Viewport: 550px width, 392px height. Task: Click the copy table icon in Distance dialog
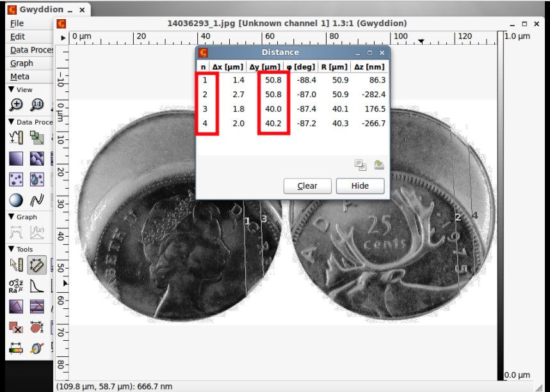point(360,164)
